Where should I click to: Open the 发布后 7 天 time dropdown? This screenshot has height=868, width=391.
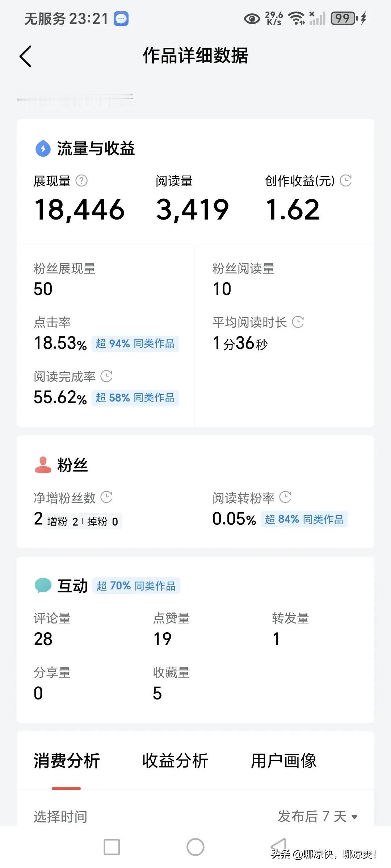(318, 817)
